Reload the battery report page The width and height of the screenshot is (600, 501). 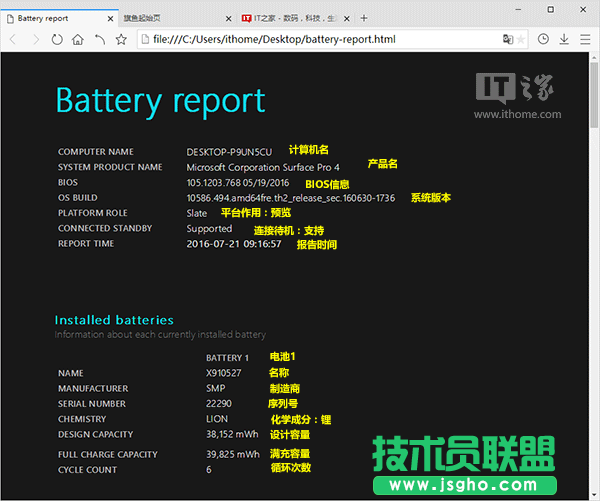(x=57, y=39)
